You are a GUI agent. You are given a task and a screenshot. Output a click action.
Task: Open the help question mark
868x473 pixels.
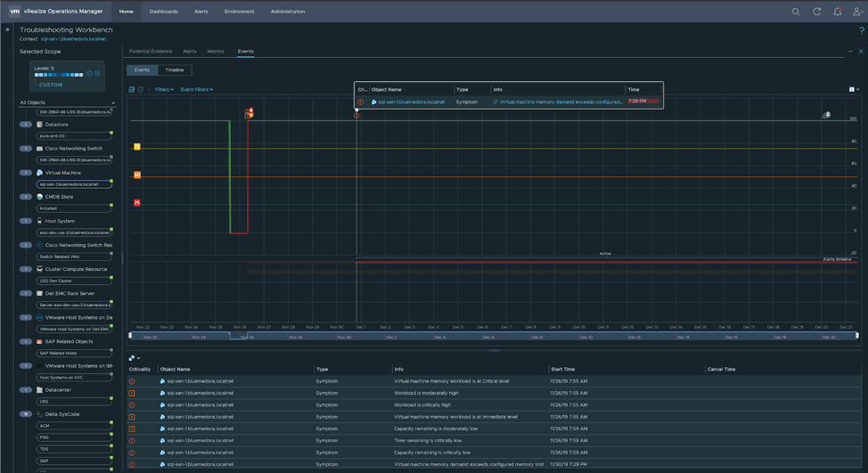tap(862, 31)
